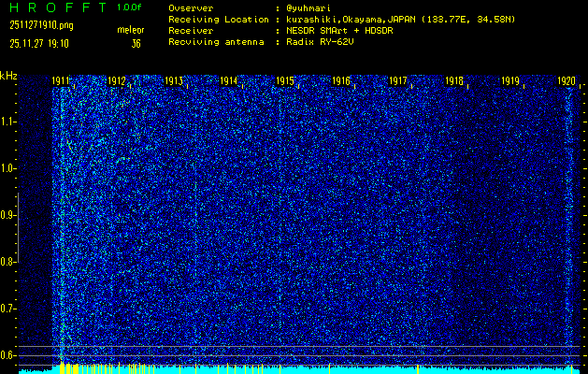The width and height of the screenshot is (588, 374).
Task: Click the 1914 time marker
Action: point(229,81)
